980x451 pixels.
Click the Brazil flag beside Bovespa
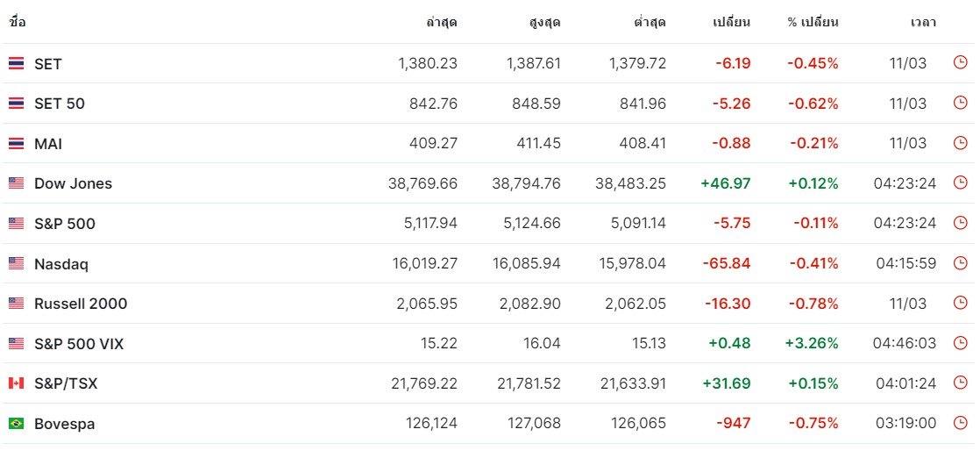[x=16, y=424]
